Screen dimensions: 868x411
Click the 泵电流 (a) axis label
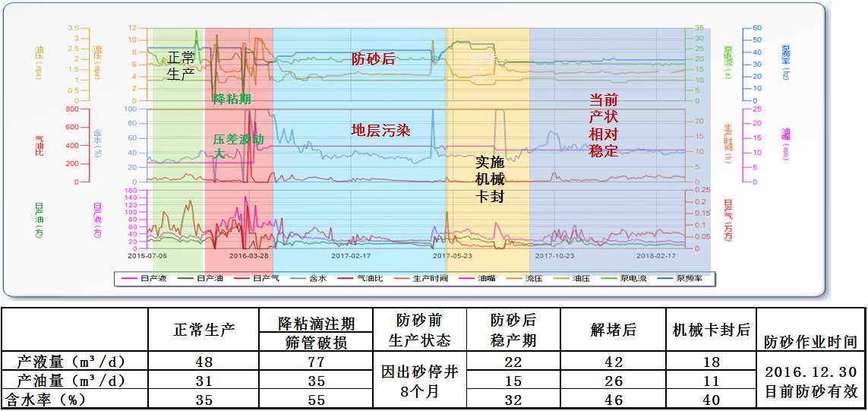[x=727, y=64]
